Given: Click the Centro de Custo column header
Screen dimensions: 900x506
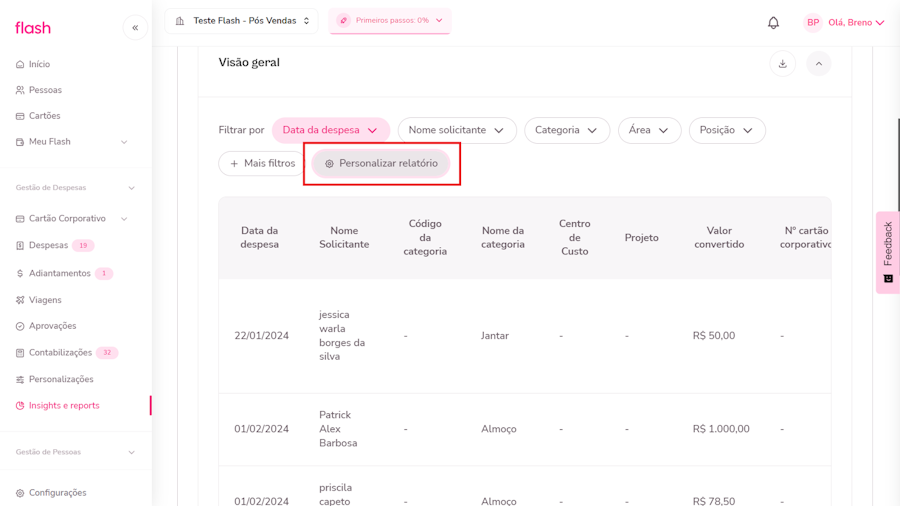Looking at the screenshot, I should (575, 238).
